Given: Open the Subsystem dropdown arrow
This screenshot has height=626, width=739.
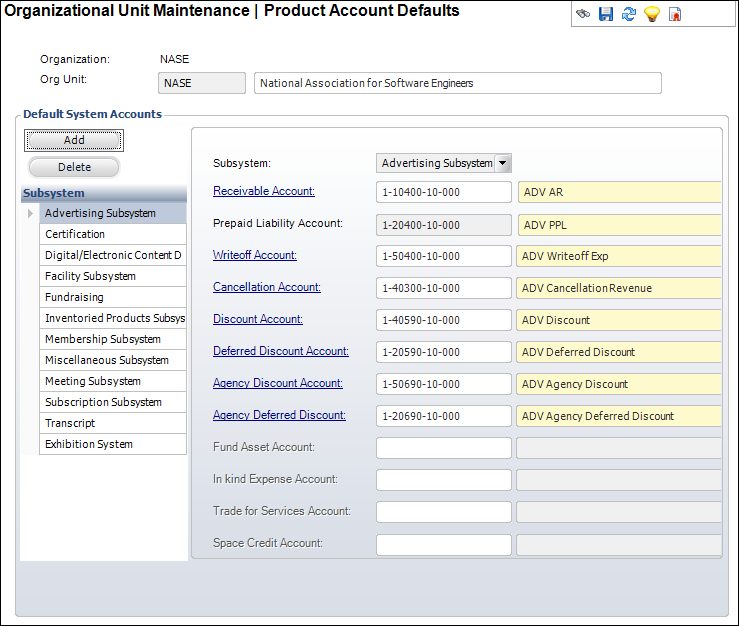Looking at the screenshot, I should pos(503,163).
